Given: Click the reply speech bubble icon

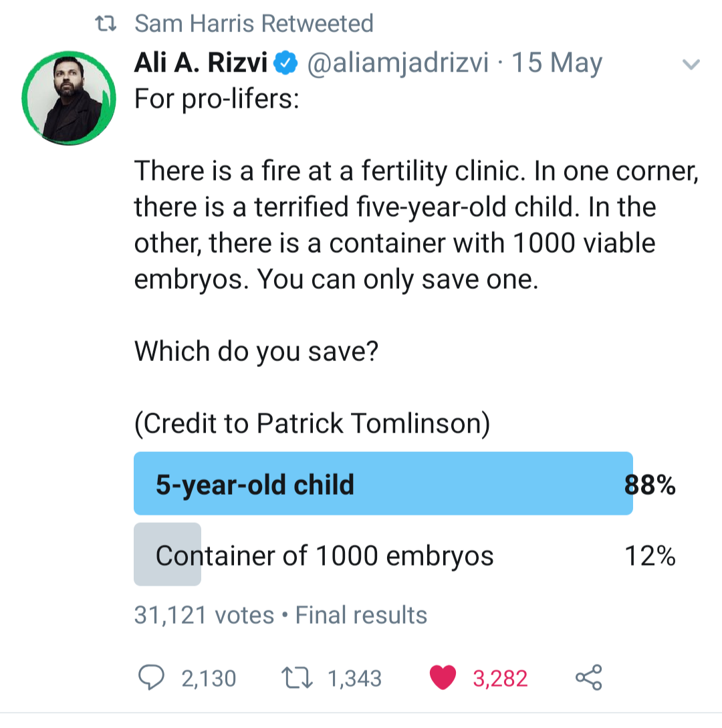Looking at the screenshot, I should (x=152, y=678).
